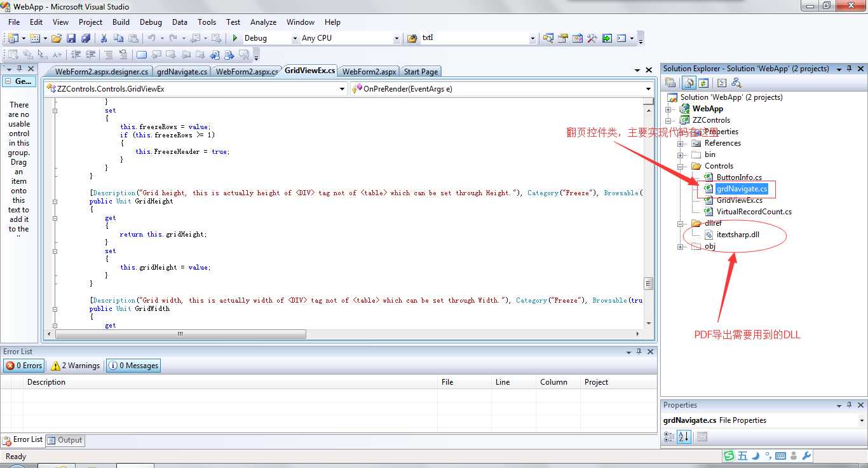Image resolution: width=868 pixels, height=468 pixels.
Task: Open the Analyze menu
Action: [x=263, y=22]
